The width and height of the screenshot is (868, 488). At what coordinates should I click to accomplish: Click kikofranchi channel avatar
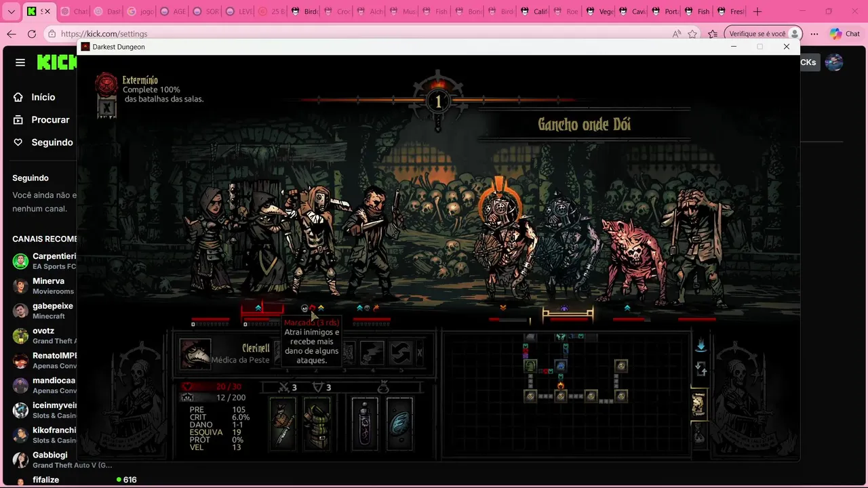pyautogui.click(x=20, y=435)
